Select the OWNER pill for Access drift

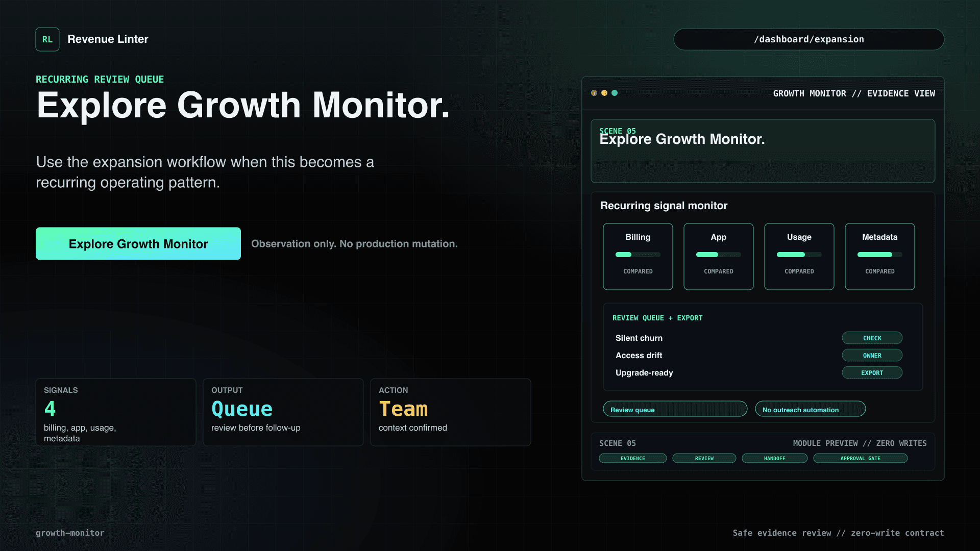coord(872,356)
